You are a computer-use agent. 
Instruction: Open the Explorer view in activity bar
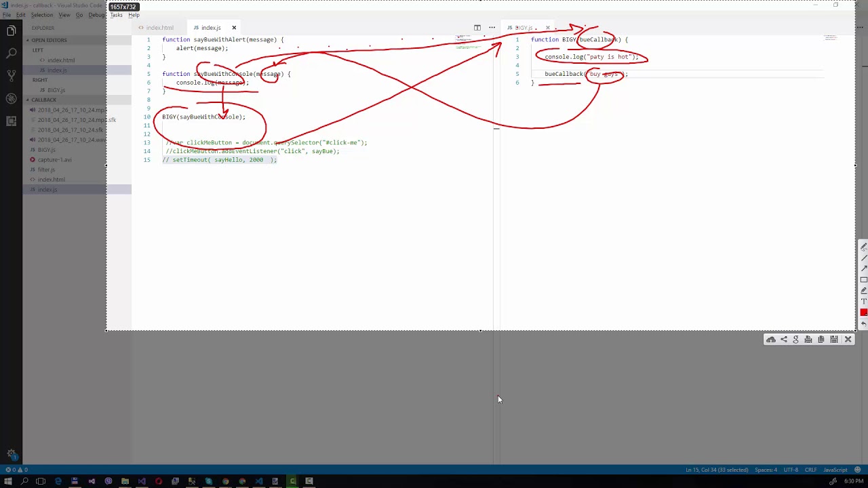point(11,30)
